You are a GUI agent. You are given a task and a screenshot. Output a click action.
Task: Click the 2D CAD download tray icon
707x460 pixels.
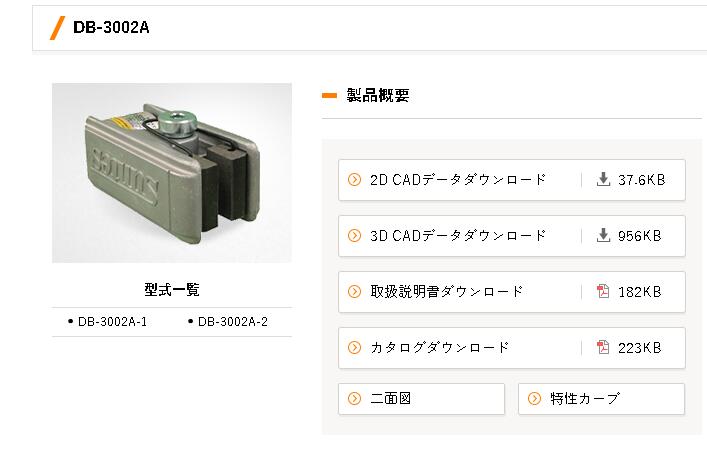click(x=603, y=180)
